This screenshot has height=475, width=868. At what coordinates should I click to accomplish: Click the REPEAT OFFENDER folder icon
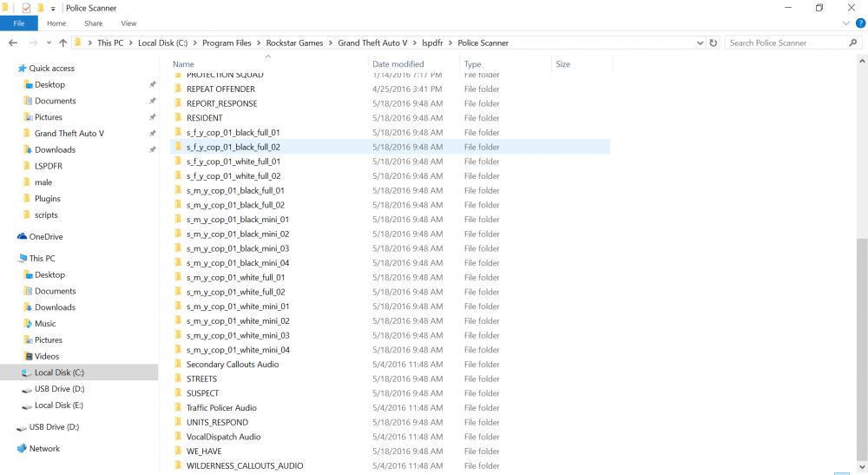pyautogui.click(x=178, y=89)
